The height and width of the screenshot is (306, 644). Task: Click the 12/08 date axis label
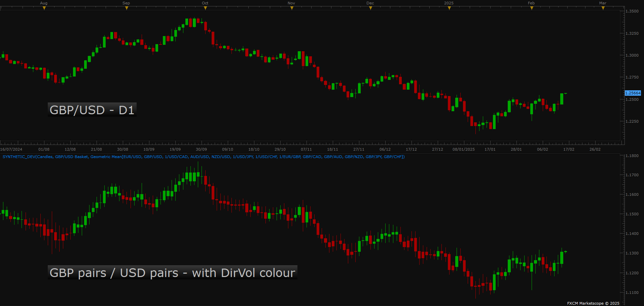(70, 149)
